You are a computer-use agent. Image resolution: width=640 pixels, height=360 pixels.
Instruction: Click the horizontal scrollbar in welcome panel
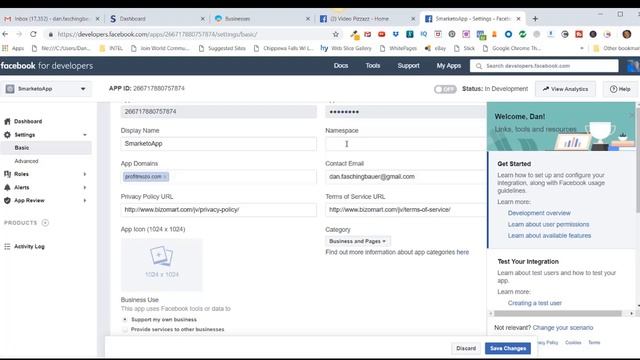[558, 313]
